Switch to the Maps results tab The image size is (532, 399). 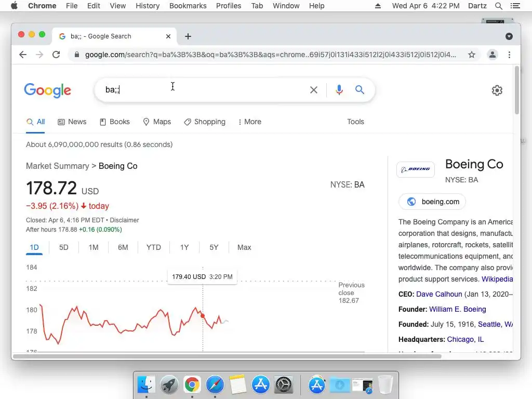157,122
